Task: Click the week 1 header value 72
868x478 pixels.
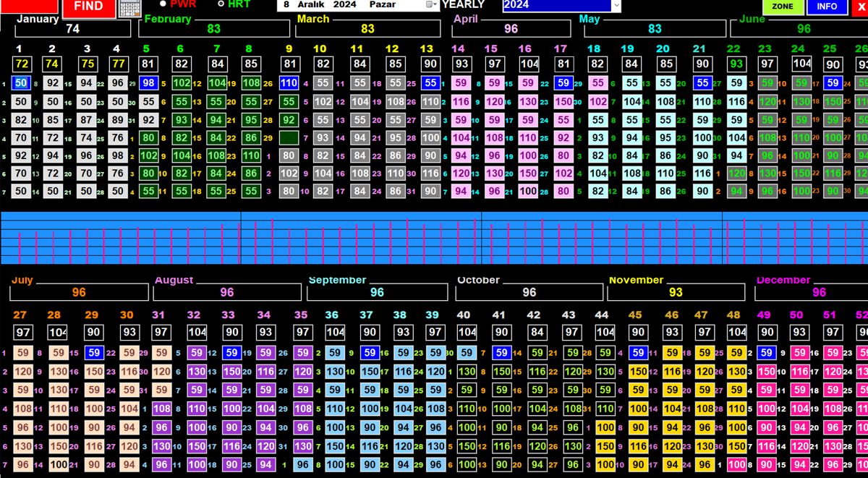Action: (x=21, y=64)
